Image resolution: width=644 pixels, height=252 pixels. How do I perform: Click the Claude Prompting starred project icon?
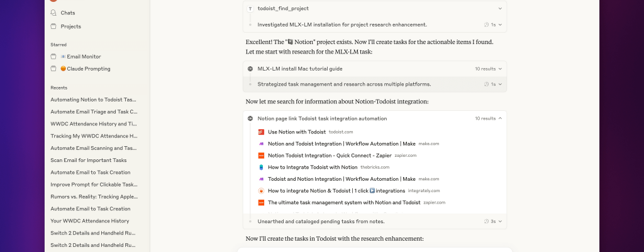coord(53,69)
